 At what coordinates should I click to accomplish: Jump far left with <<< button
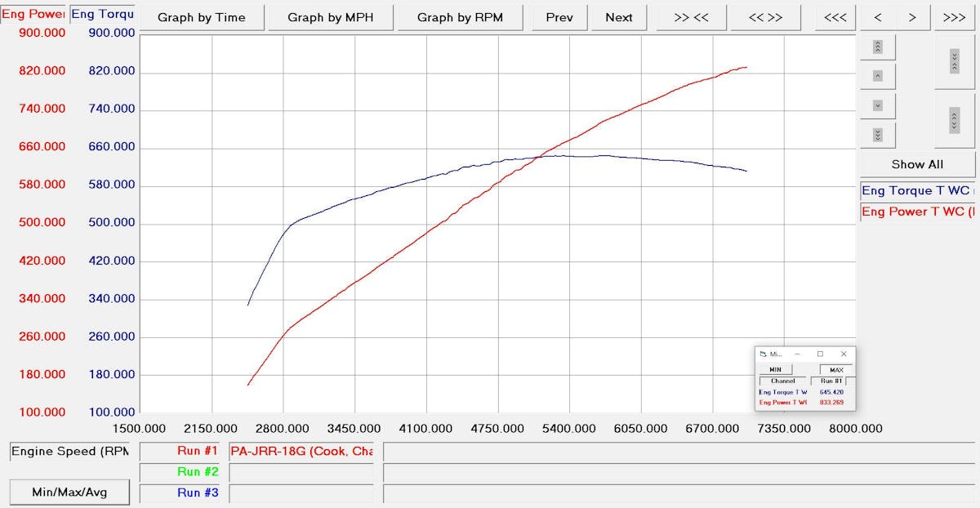click(x=835, y=18)
